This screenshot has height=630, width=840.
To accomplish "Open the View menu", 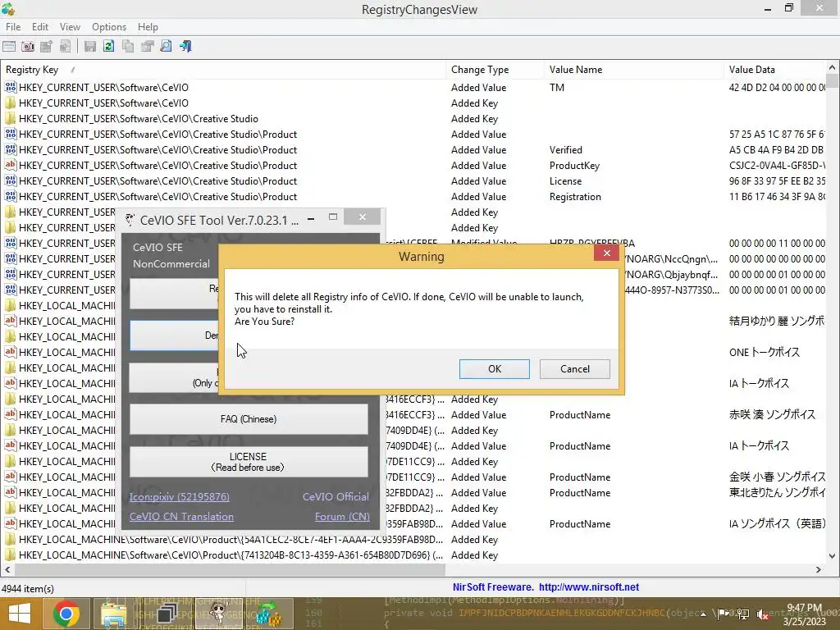I will pos(70,27).
